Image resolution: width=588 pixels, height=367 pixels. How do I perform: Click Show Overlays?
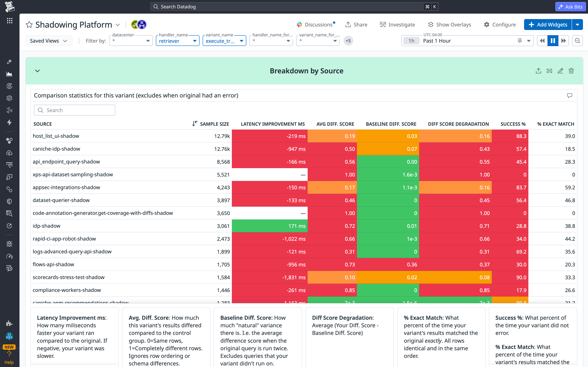[449, 25]
